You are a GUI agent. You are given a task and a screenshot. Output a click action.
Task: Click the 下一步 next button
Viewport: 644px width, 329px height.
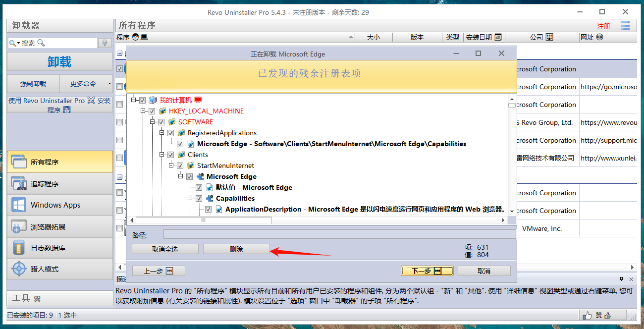tap(427, 271)
